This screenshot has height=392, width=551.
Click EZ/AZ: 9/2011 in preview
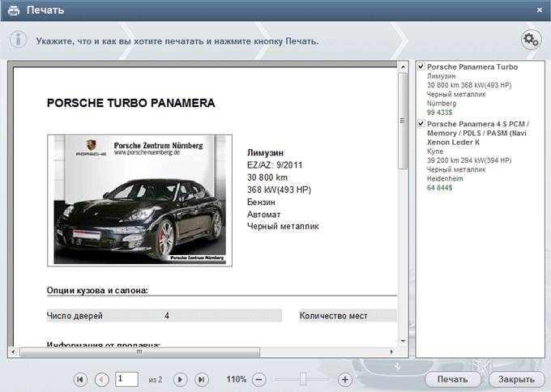pyautogui.click(x=275, y=165)
